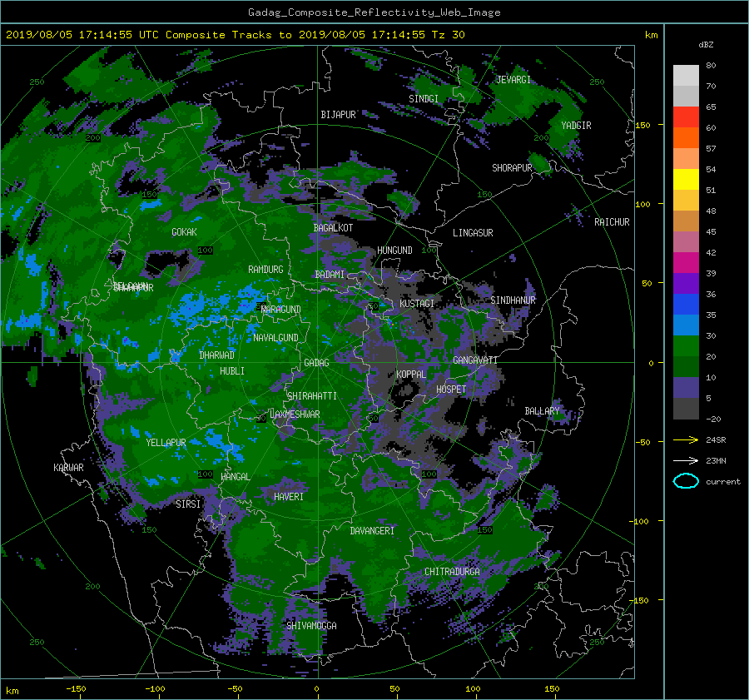Click the SINDGI city label
Image resolution: width=749 pixels, height=700 pixels.
[424, 98]
